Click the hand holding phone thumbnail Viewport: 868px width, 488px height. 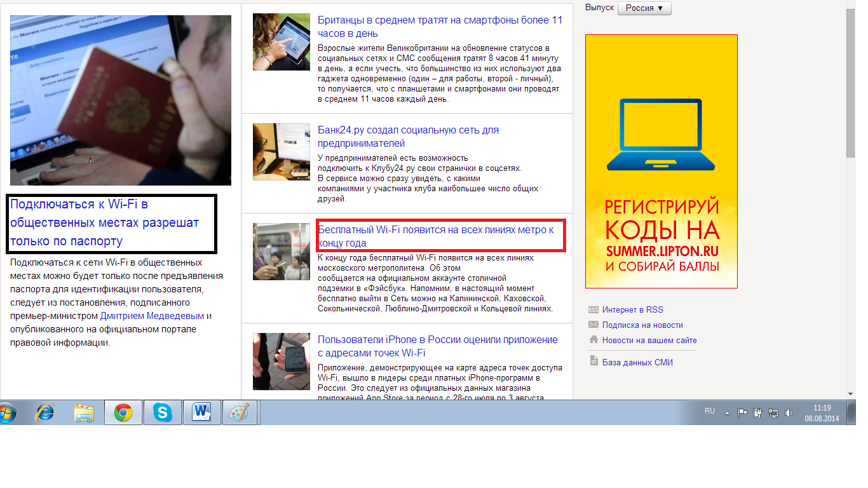[x=281, y=362]
